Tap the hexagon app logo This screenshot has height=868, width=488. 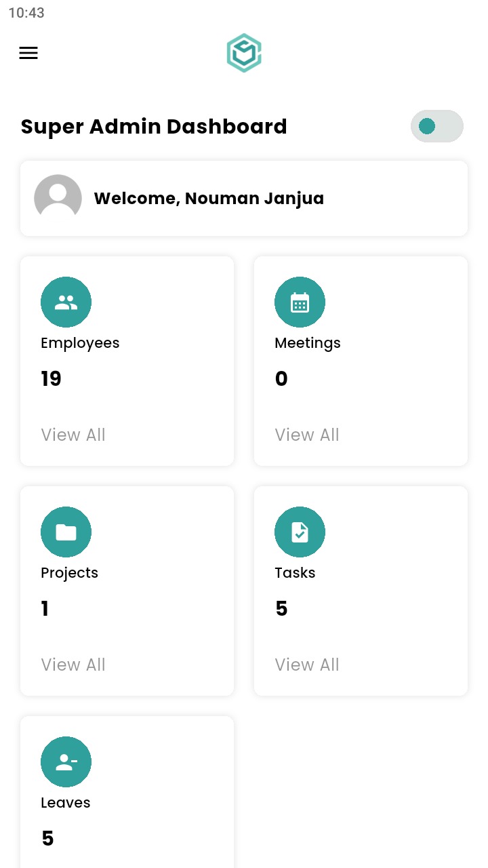pos(244,53)
